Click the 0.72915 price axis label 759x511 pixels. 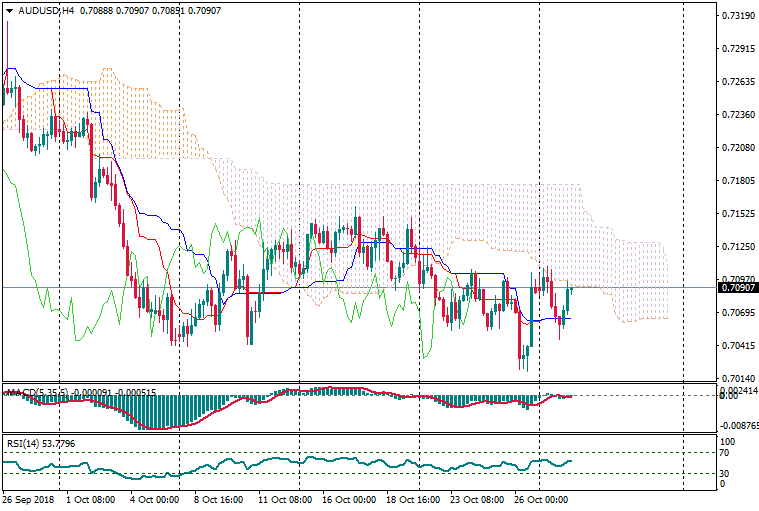pos(737,49)
